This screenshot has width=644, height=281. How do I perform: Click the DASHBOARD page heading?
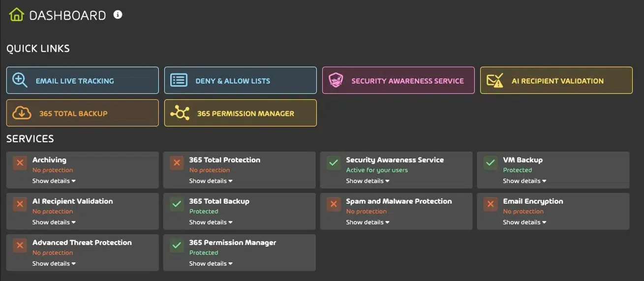(68, 15)
